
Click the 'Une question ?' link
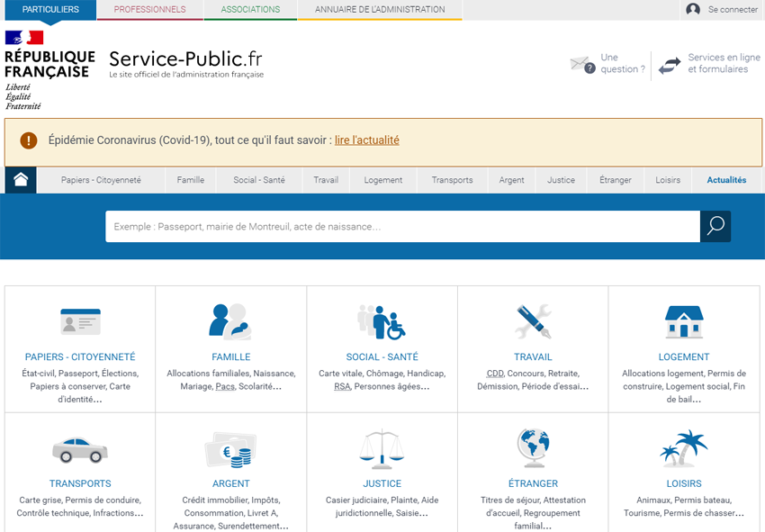point(623,63)
